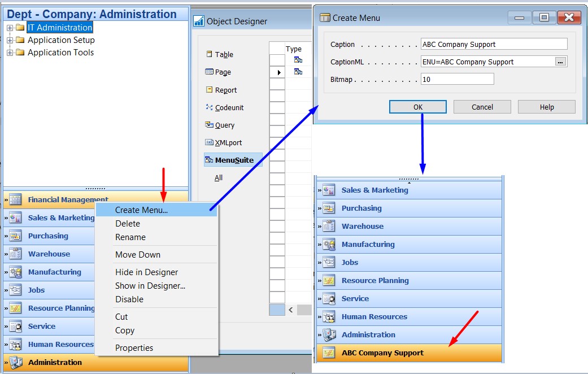588x374 pixels.
Task: Select the Query object type icon
Action: 209,125
